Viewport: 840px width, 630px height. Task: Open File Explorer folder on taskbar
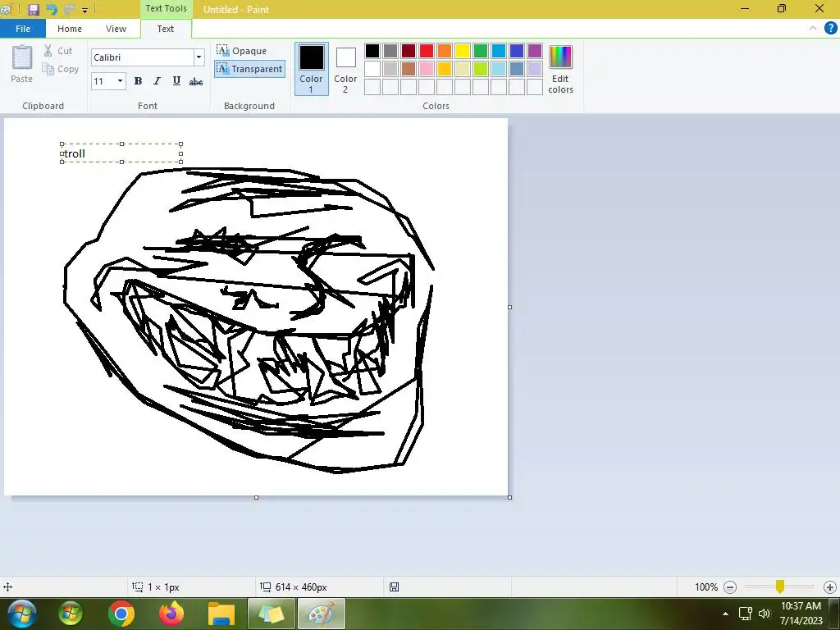point(221,614)
